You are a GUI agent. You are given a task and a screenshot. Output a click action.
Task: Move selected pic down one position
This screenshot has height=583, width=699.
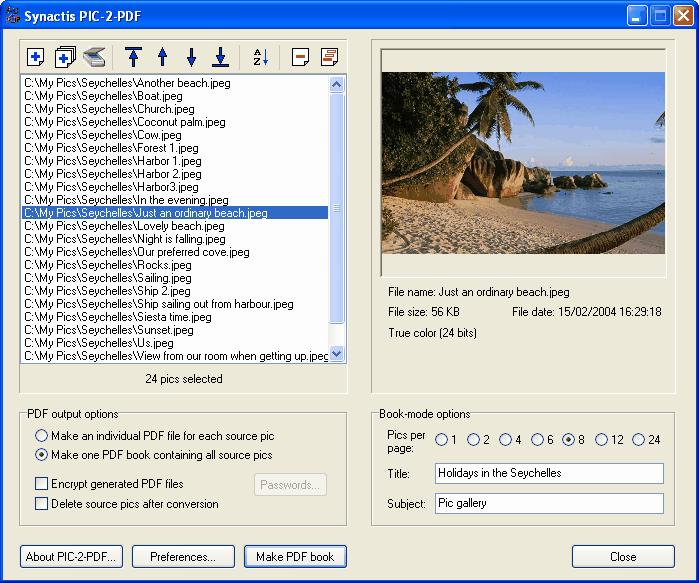pos(191,57)
